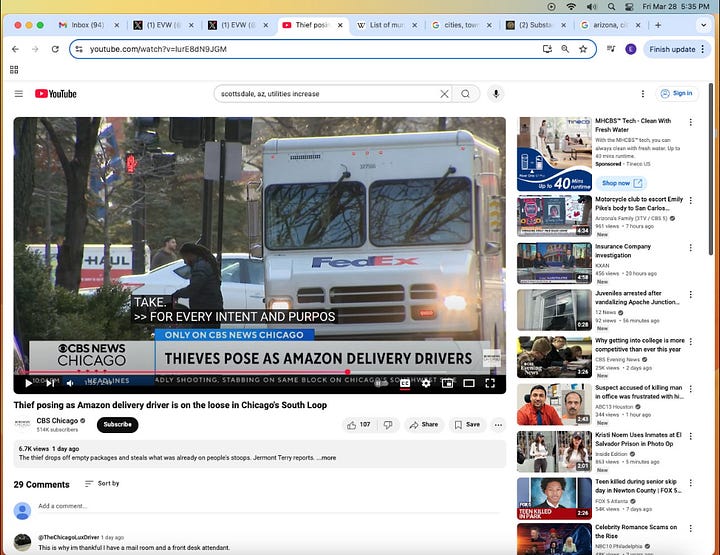Open options for the MHCBS Tech ad

(691, 122)
